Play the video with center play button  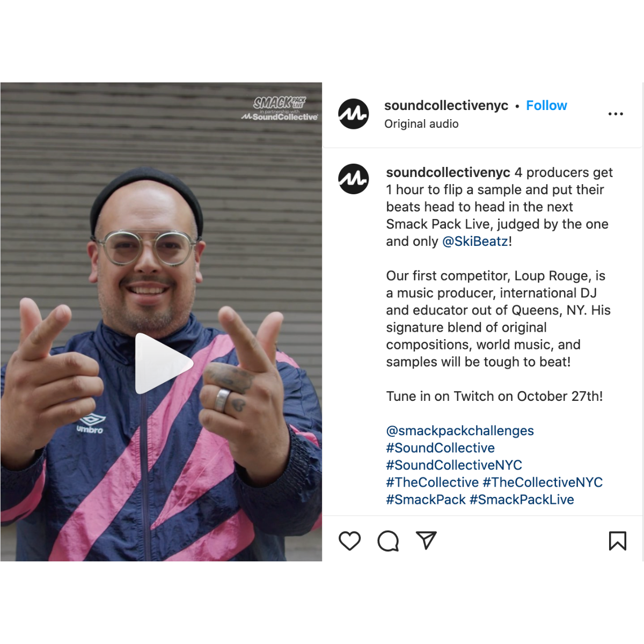[163, 363]
